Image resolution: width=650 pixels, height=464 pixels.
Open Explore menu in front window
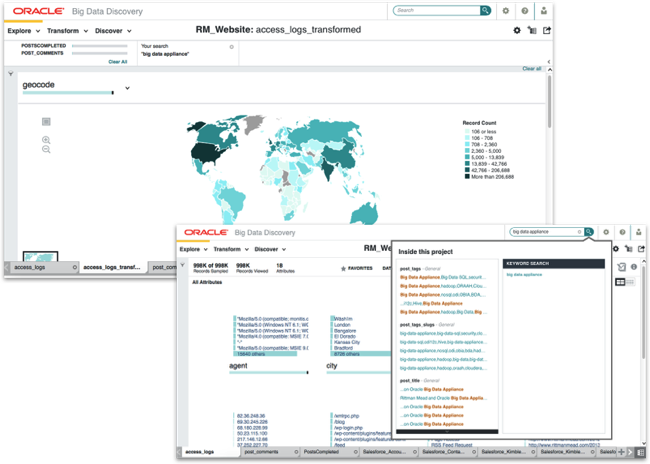tap(194, 249)
